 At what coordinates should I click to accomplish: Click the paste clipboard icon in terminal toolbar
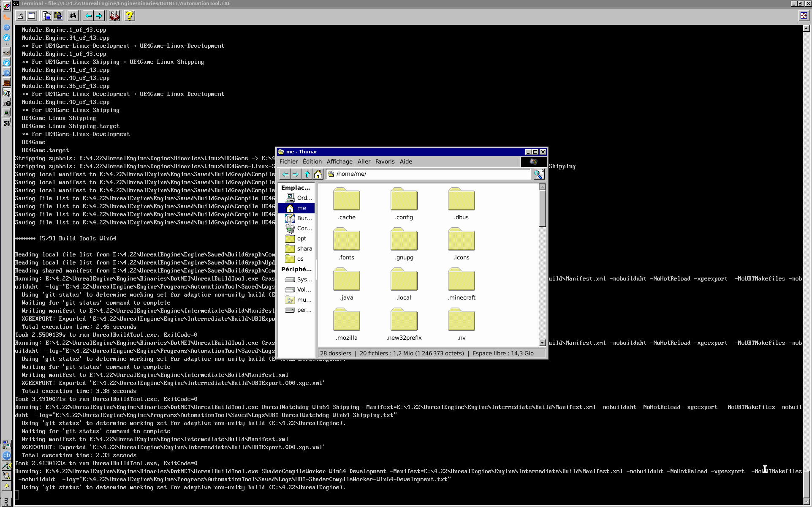click(x=58, y=16)
